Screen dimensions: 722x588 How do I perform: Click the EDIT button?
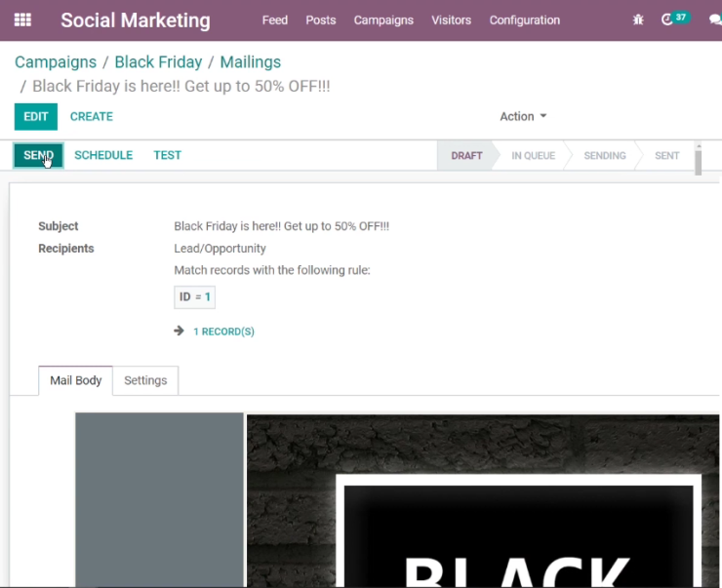(x=36, y=116)
